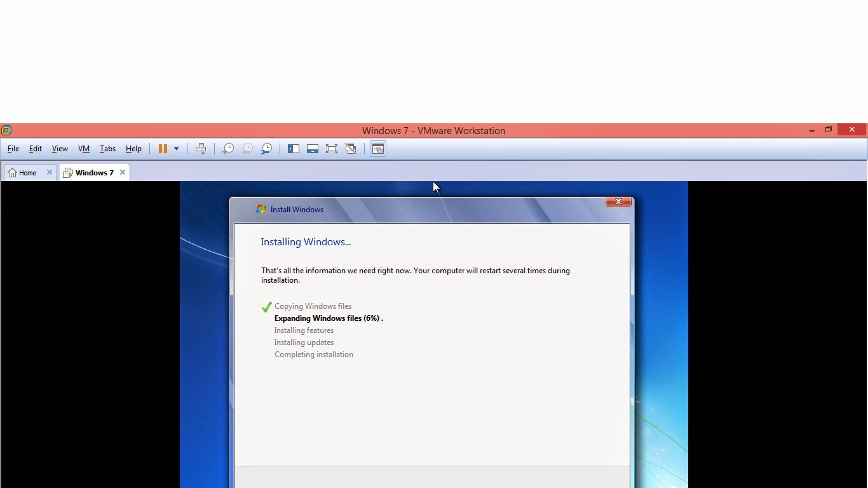Pause the virtual machine with the orange pause icon
Viewport: 868px width, 488px height.
pos(163,149)
